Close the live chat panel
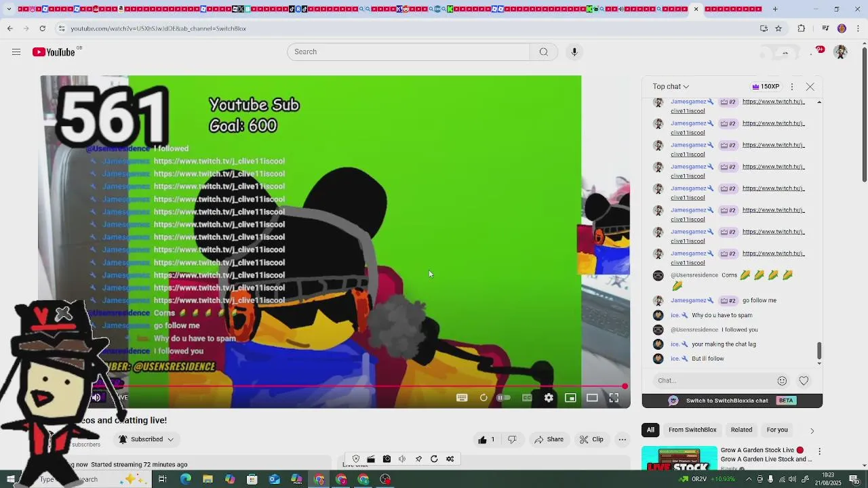The height and width of the screenshot is (488, 868). (x=810, y=87)
